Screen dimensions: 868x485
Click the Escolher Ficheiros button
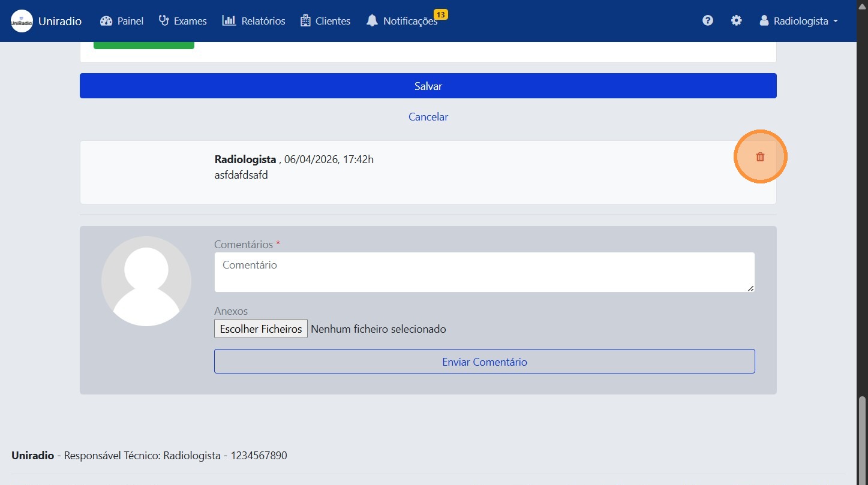click(x=261, y=329)
